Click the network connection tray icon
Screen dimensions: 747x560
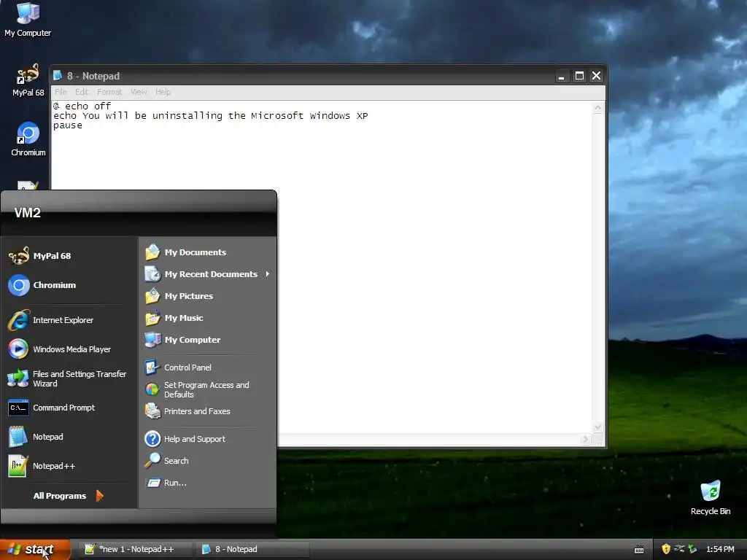tap(679, 549)
